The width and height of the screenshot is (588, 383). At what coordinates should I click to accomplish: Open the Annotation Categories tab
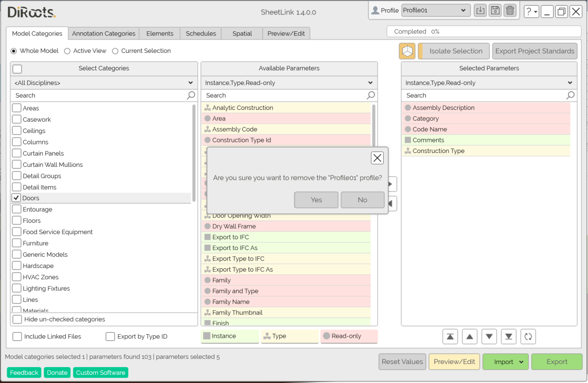point(104,33)
